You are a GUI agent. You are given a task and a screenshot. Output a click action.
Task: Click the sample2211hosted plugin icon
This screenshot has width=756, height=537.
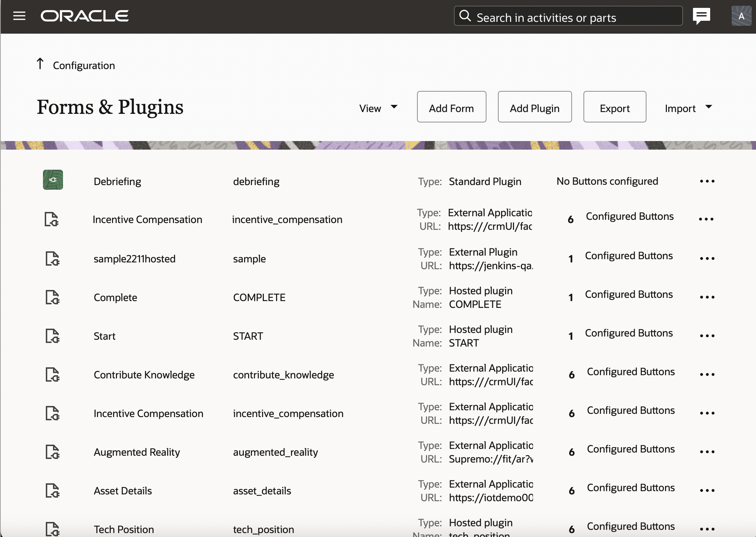coord(52,258)
